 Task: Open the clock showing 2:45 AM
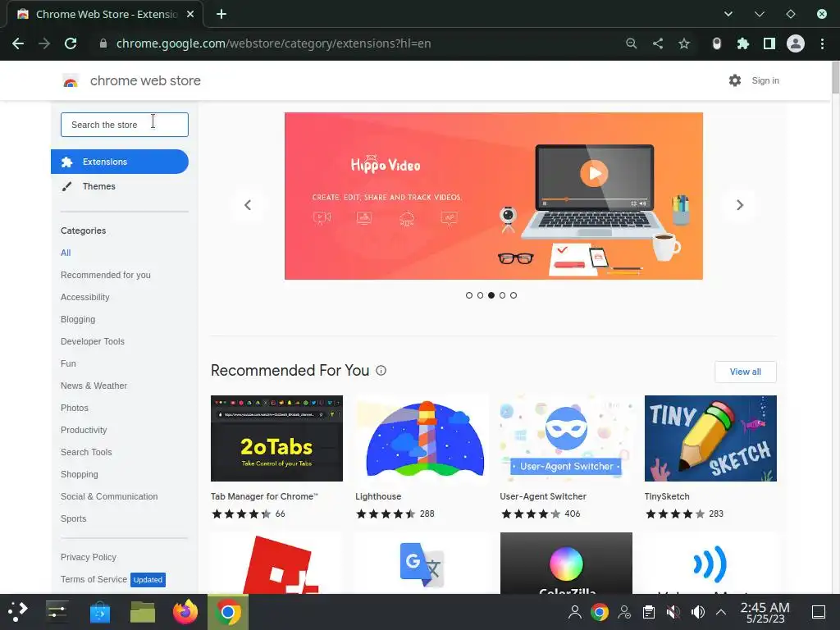click(765, 612)
